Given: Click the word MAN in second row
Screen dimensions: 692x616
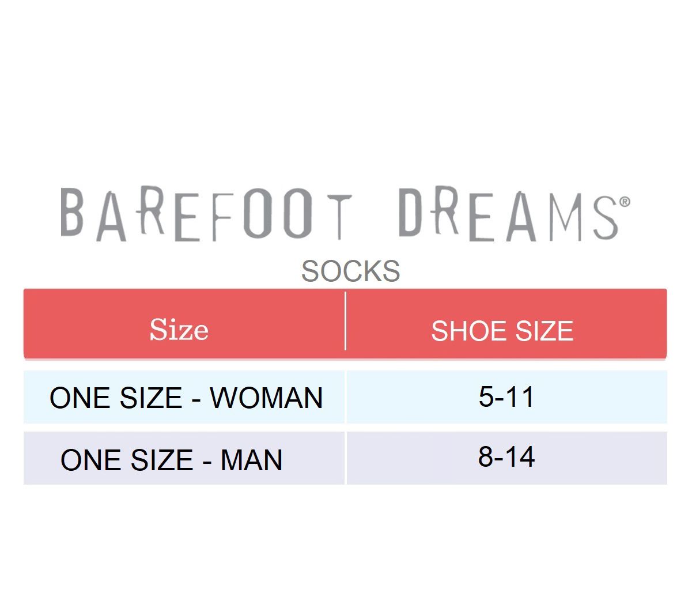Looking at the screenshot, I should click(x=251, y=460).
